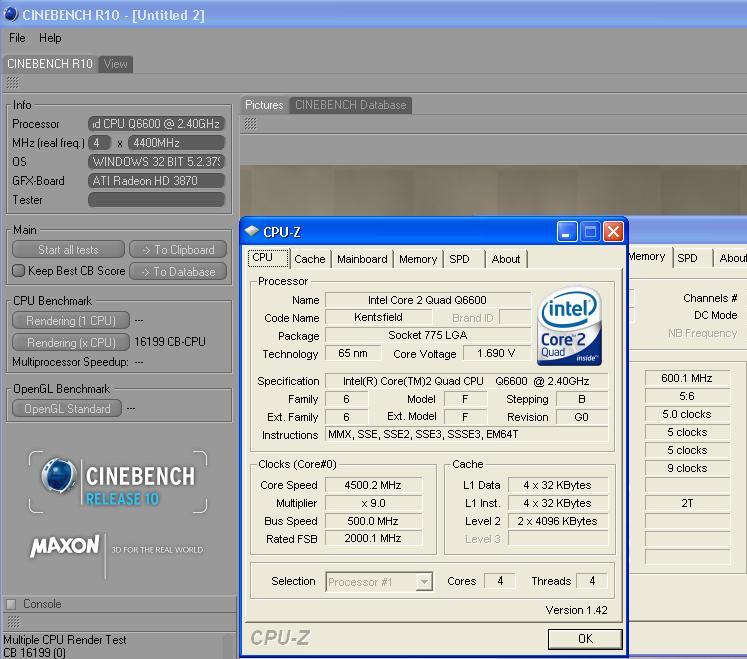Click the Name field Intel Core 2 Quad Q6600
747x659 pixels.
click(x=427, y=300)
